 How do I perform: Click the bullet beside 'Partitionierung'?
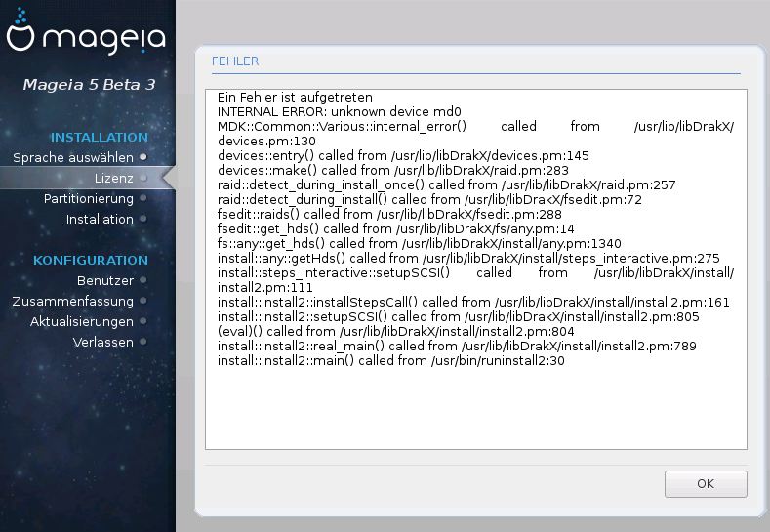tap(142, 198)
